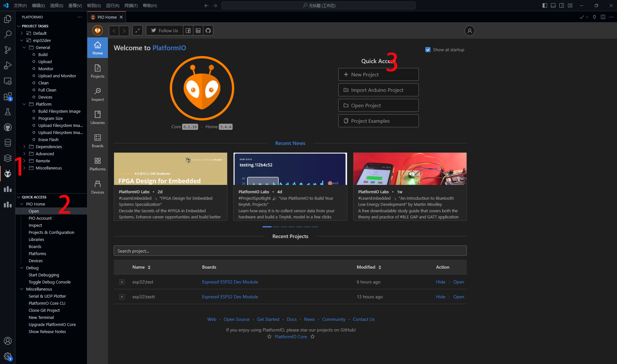Viewport: 617px width, 364px height.
Task: Go to PIO Home sidebar Home
Action: coord(98,48)
